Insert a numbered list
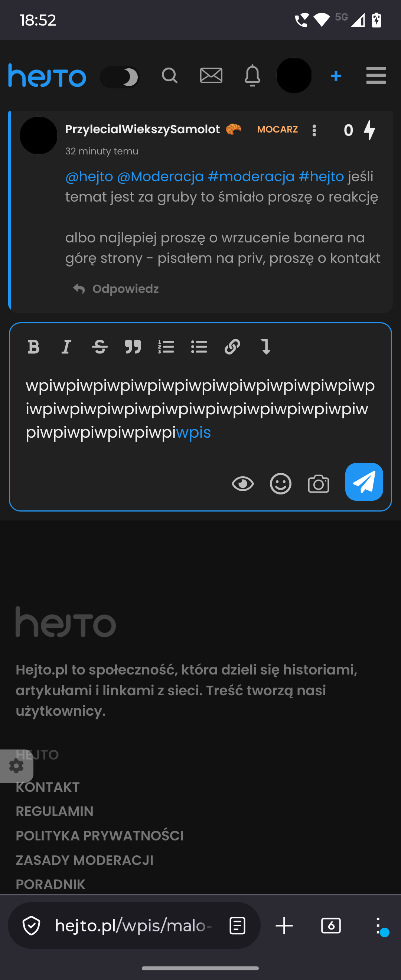Image resolution: width=401 pixels, height=980 pixels. point(166,347)
